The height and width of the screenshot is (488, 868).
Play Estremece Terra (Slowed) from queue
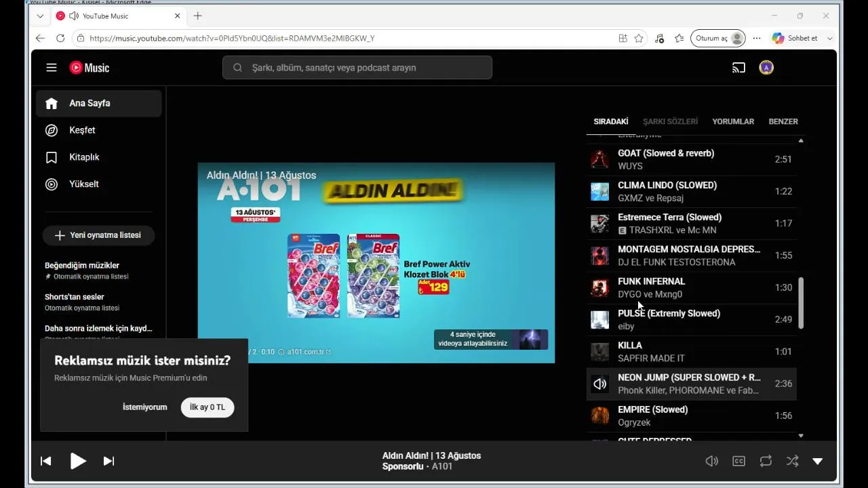click(x=692, y=223)
